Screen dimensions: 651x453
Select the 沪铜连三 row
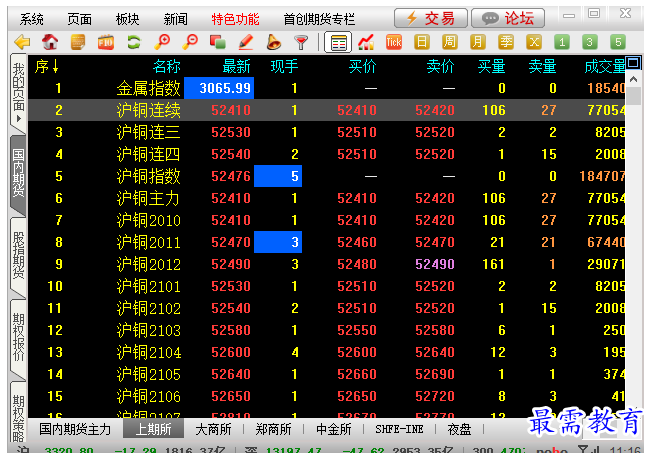tap(326, 132)
